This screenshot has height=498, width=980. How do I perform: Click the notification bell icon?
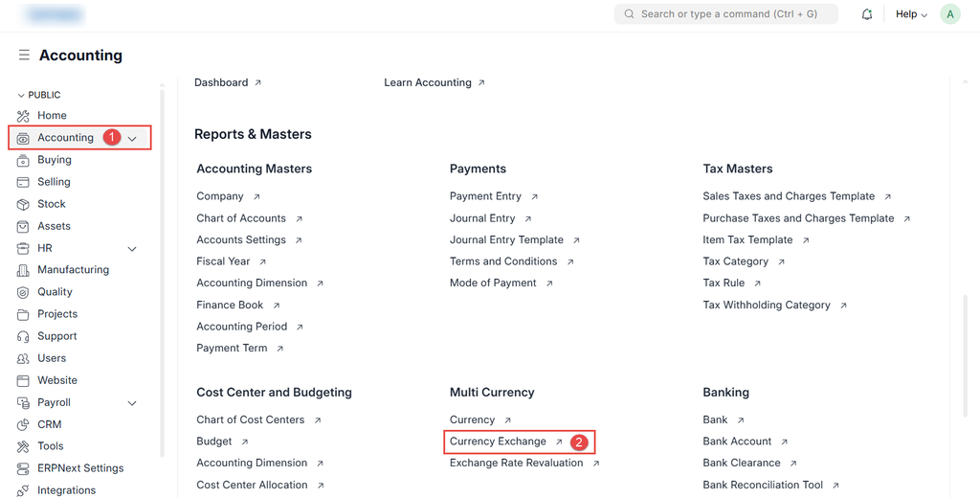[x=867, y=14]
